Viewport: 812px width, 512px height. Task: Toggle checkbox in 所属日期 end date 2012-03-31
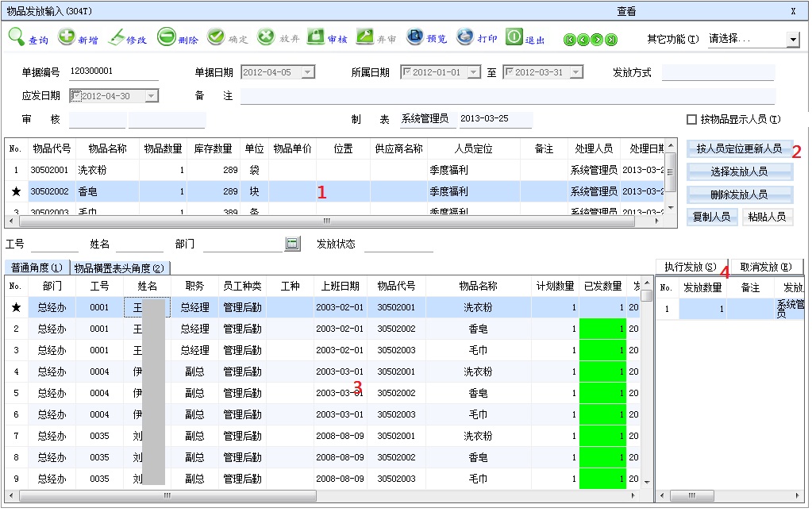click(x=510, y=72)
